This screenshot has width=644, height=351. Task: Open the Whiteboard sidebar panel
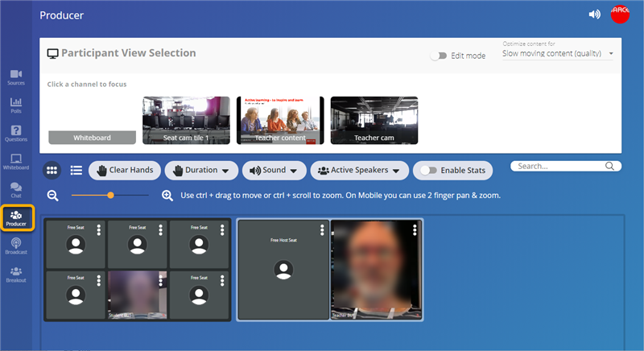[x=16, y=162]
